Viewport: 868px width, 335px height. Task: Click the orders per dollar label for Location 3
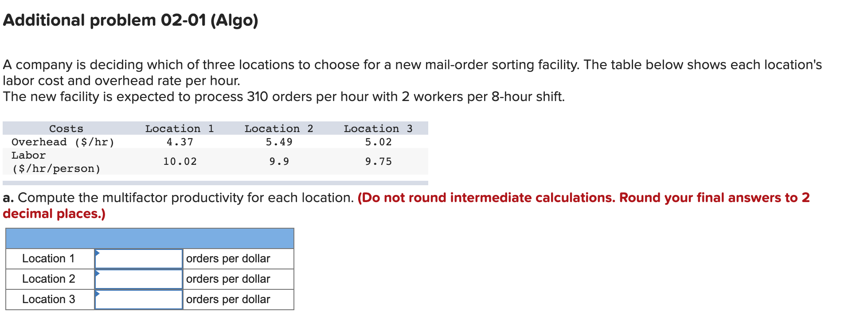coord(227,299)
